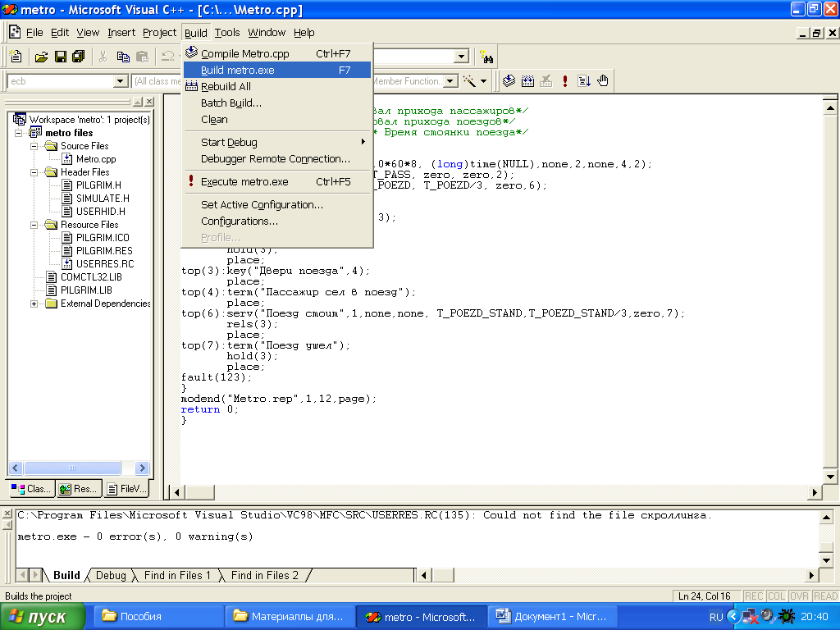840x630 pixels.
Task: Open the Пособия taskbar button
Action: click(x=158, y=617)
